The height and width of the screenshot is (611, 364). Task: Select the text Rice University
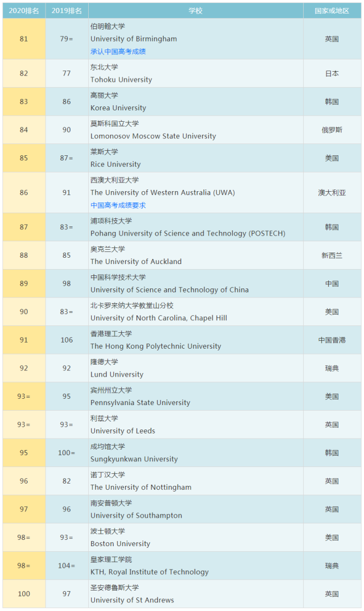(115, 164)
